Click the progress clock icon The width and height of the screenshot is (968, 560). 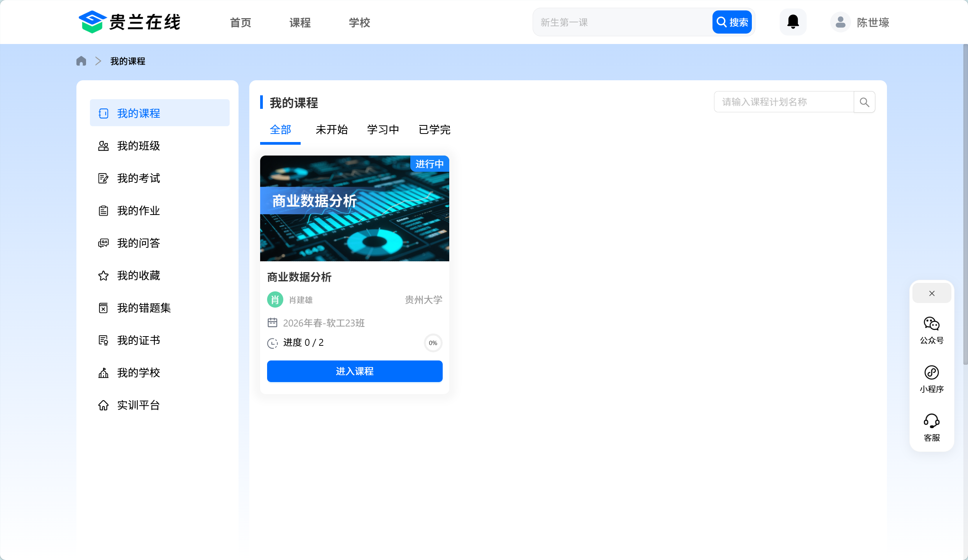pos(272,343)
